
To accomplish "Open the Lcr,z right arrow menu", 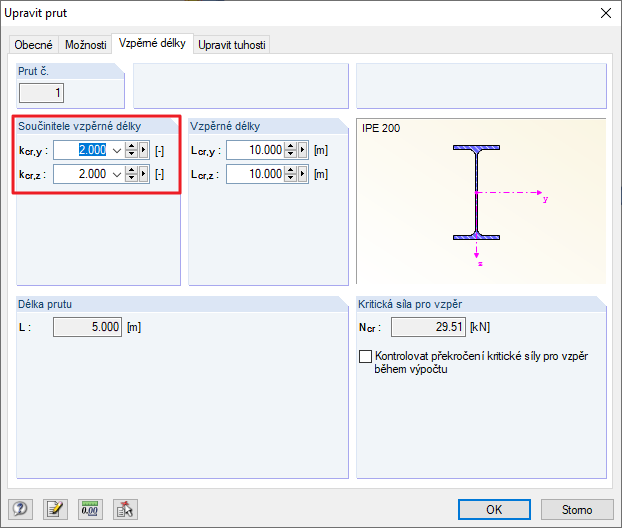I will click(303, 174).
